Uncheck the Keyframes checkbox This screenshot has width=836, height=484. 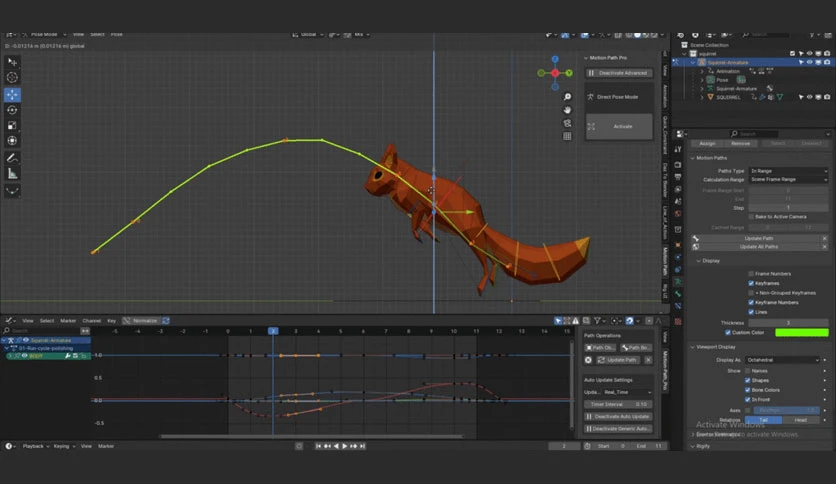click(x=751, y=283)
